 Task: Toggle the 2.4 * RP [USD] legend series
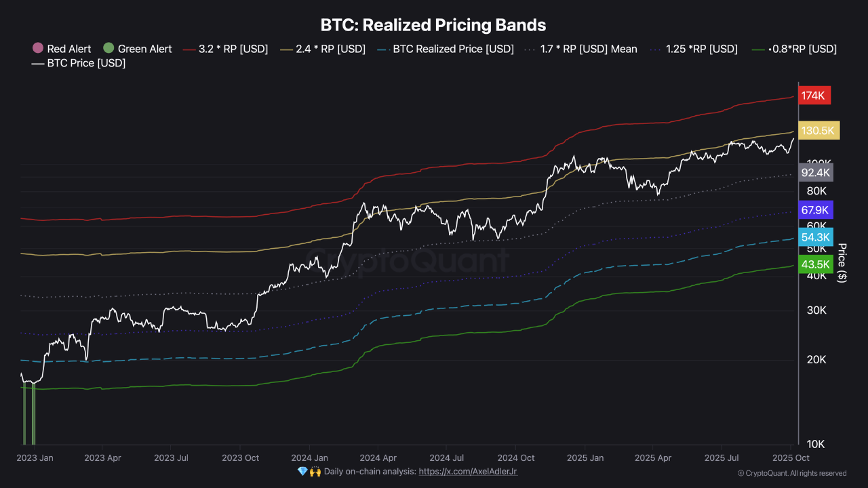(330, 49)
